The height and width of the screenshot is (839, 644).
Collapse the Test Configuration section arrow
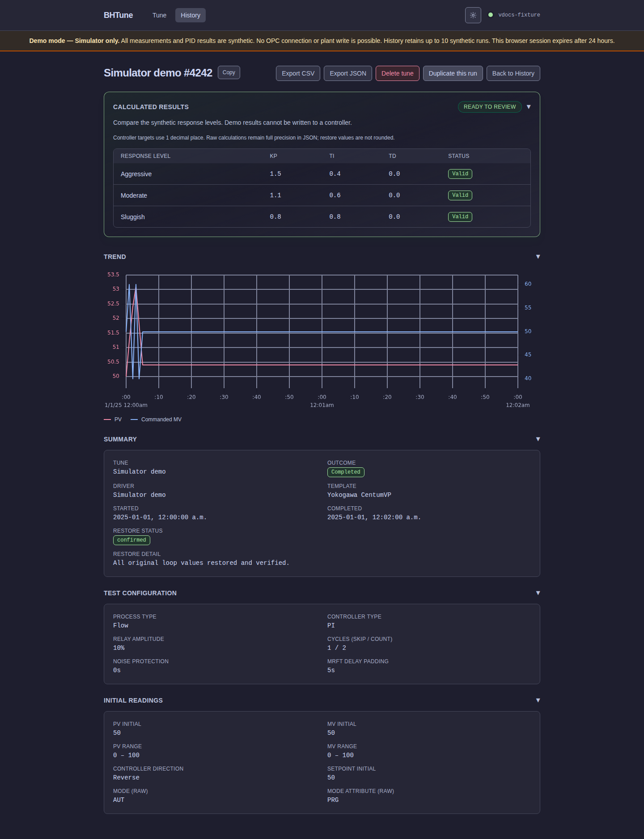coord(538,593)
